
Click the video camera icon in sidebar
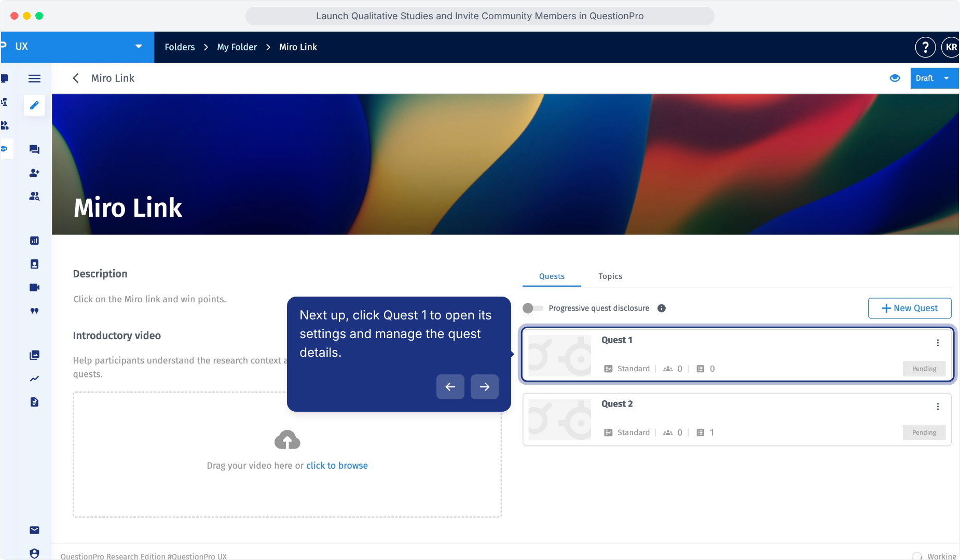coord(34,287)
